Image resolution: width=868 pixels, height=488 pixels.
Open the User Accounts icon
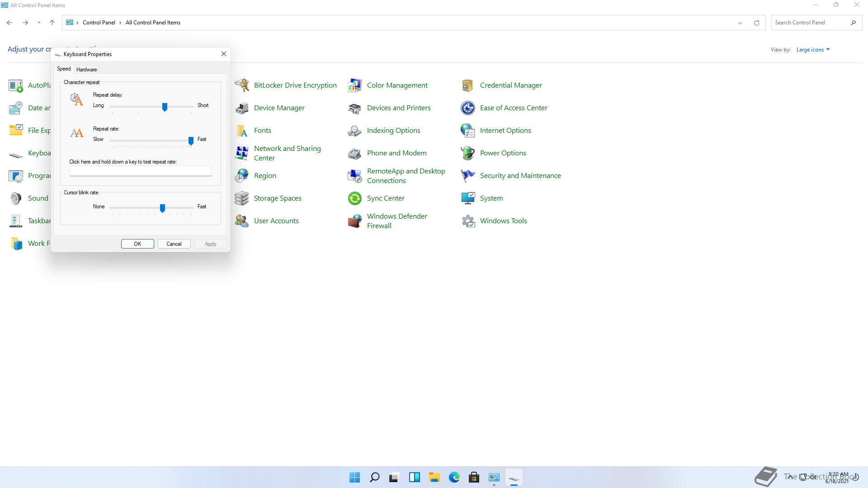(x=242, y=221)
